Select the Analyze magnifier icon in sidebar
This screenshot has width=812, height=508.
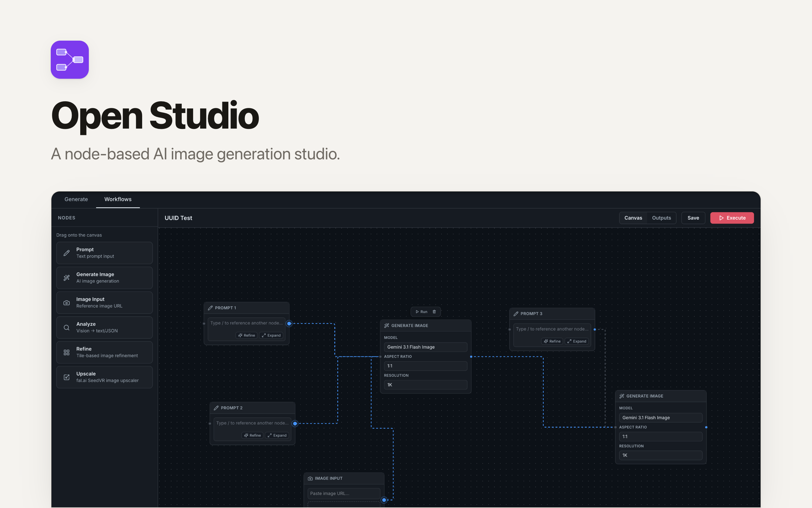click(x=67, y=327)
